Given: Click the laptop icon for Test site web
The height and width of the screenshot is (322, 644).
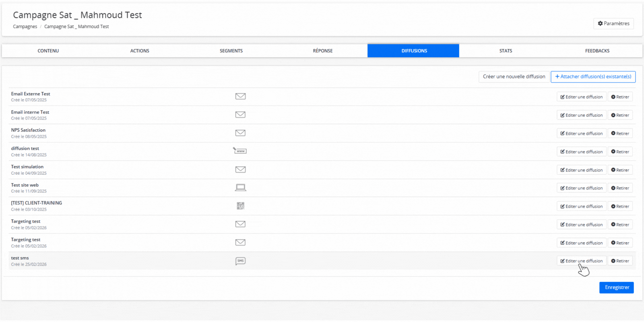Looking at the screenshot, I should point(240,188).
